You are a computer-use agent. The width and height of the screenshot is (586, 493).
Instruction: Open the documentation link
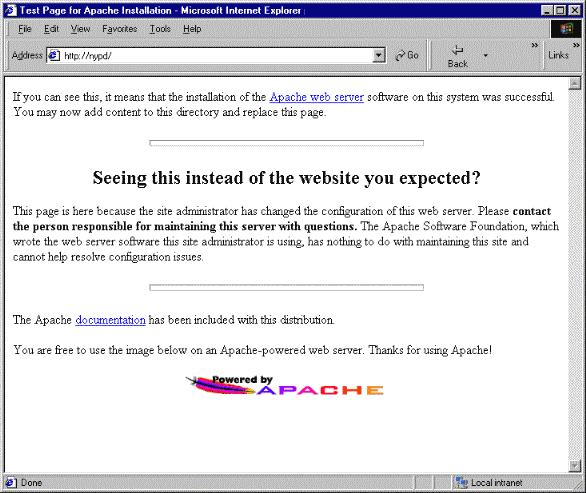(x=110, y=320)
